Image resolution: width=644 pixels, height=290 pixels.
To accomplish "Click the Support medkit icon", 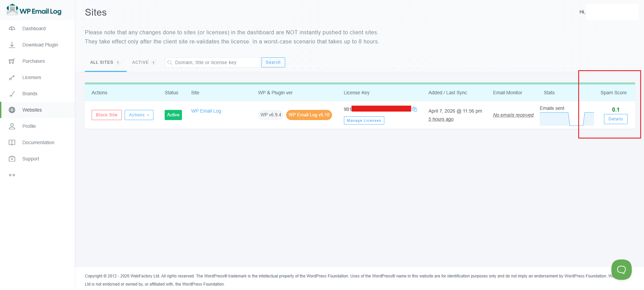I will (x=12, y=159).
